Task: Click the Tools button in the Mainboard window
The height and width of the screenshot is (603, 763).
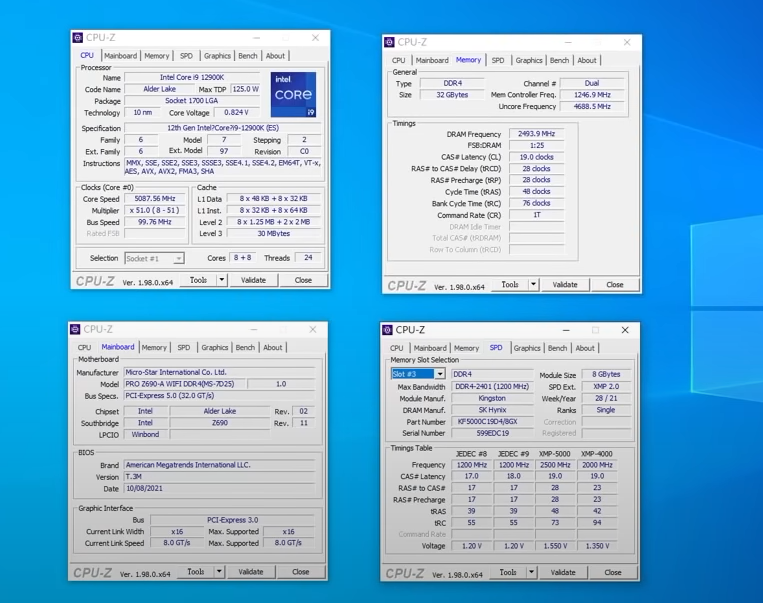Action: click(x=196, y=571)
